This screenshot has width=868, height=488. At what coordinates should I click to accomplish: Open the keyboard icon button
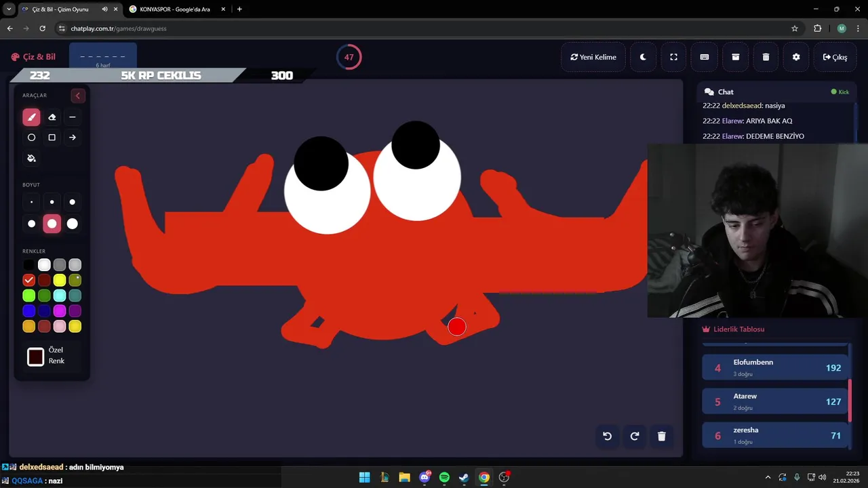(705, 57)
